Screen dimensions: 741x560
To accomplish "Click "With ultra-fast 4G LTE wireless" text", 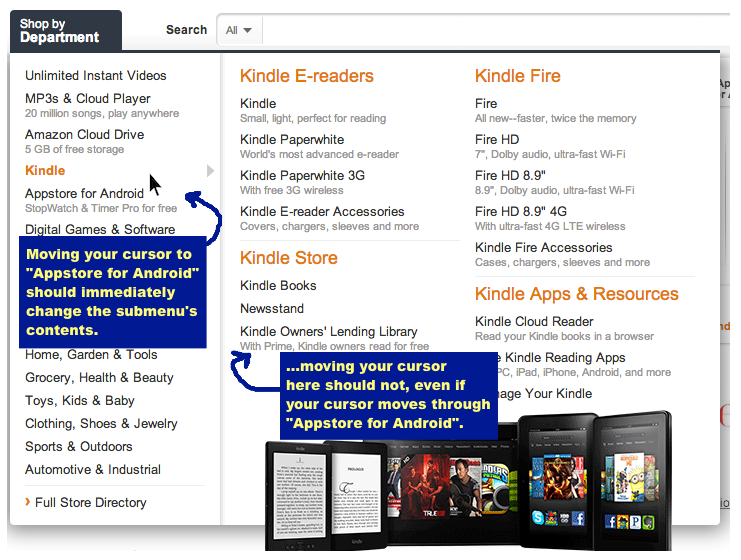I will [x=550, y=226].
